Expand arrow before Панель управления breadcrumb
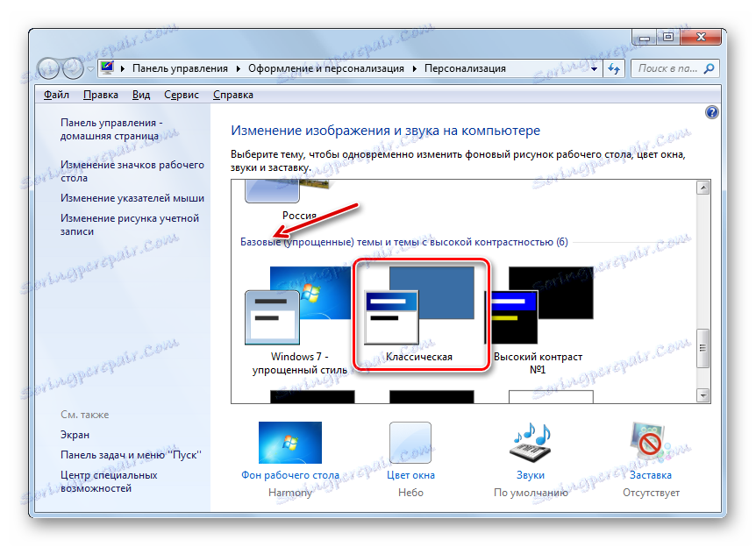Screen dimensions: 756x547 coord(123,69)
